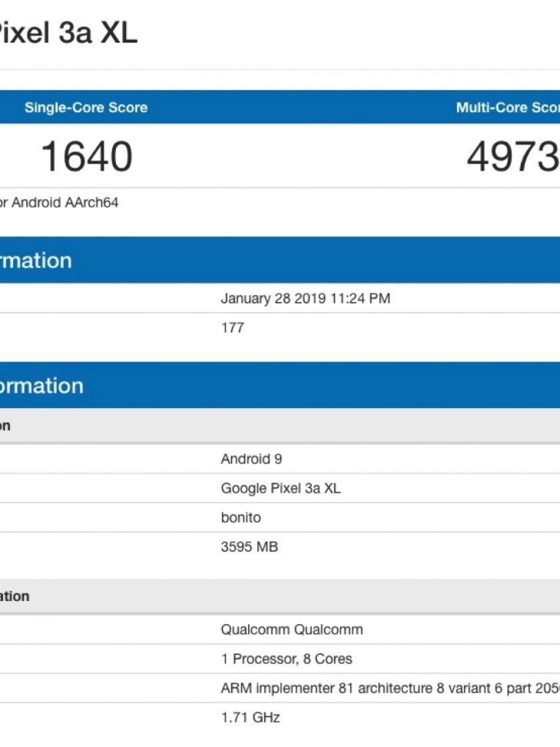Click the 1.71 GHz frequency value
The width and height of the screenshot is (560, 747).
coord(250,718)
